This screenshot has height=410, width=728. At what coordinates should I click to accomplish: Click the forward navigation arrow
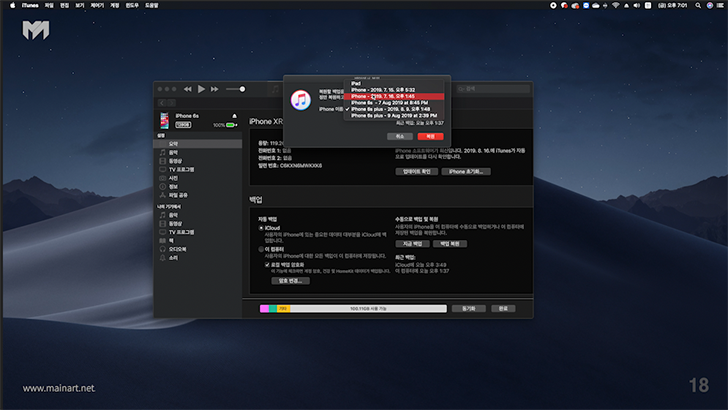171,103
